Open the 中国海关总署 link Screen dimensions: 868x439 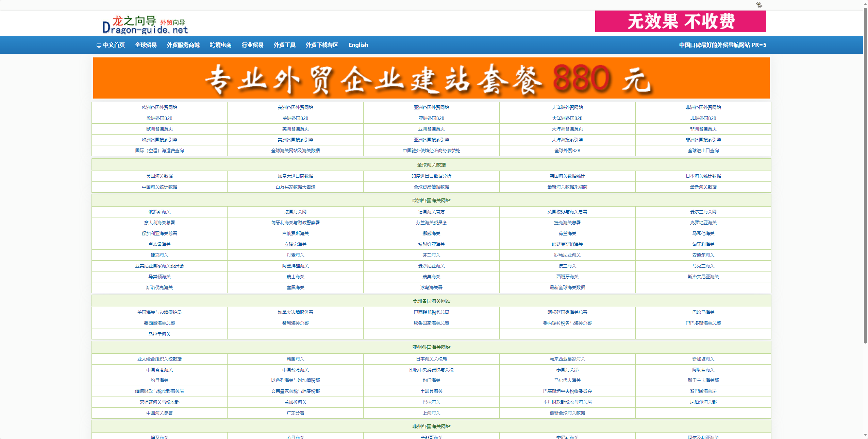[159, 413]
